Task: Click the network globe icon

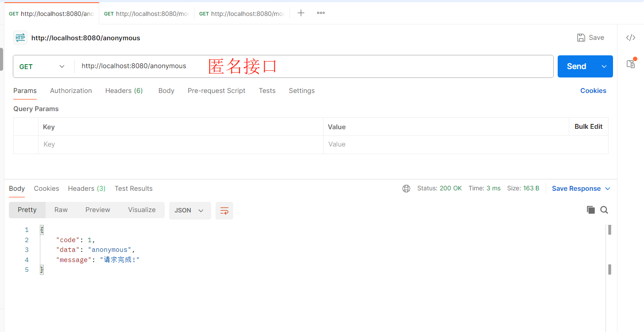Action: (406, 189)
